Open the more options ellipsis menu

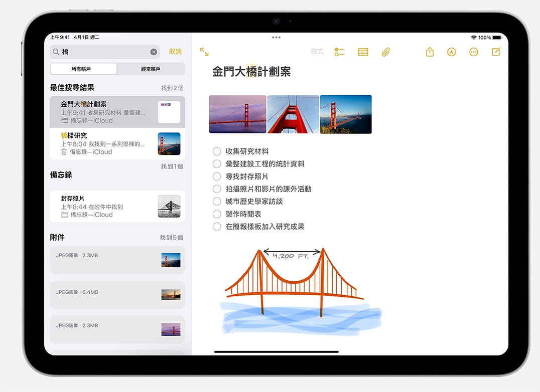474,52
